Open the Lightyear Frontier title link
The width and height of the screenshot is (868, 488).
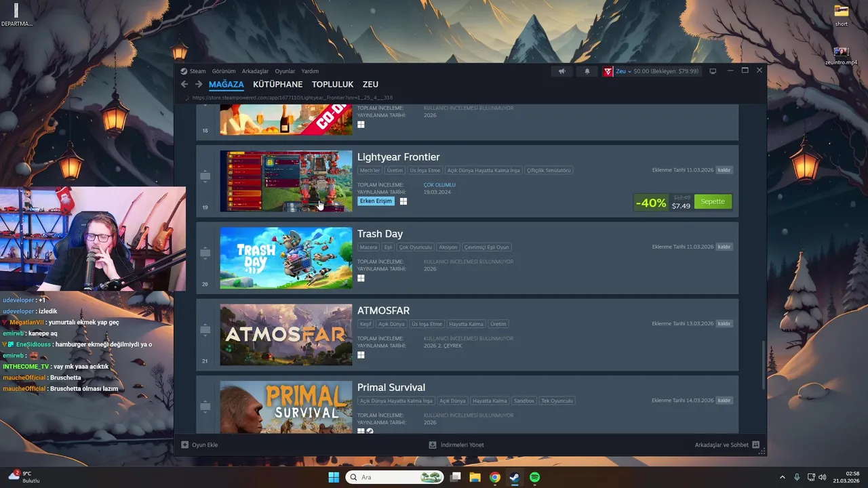click(398, 157)
